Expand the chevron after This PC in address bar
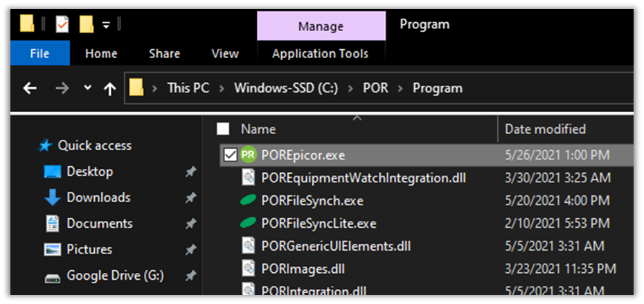This screenshot has height=304, width=644. tap(222, 89)
